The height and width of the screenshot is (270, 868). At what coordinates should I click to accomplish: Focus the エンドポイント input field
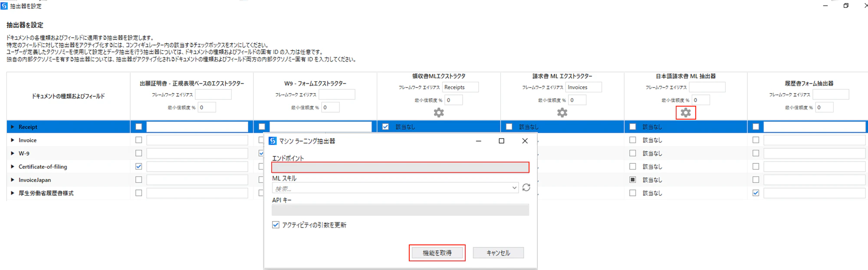pos(400,167)
